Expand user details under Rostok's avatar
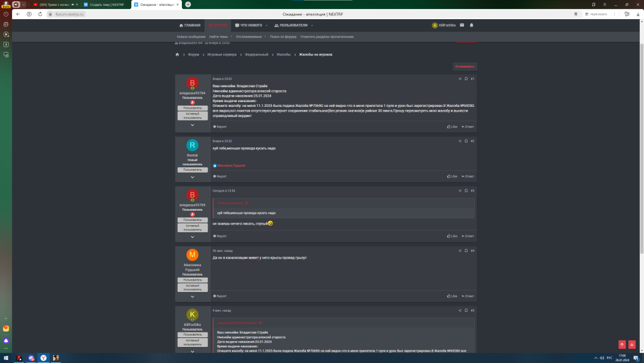 [192, 177]
